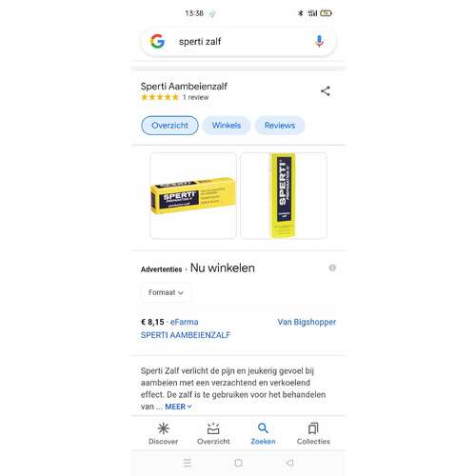Tap the Android back navigation button
The width and height of the screenshot is (476, 476).
point(289,463)
